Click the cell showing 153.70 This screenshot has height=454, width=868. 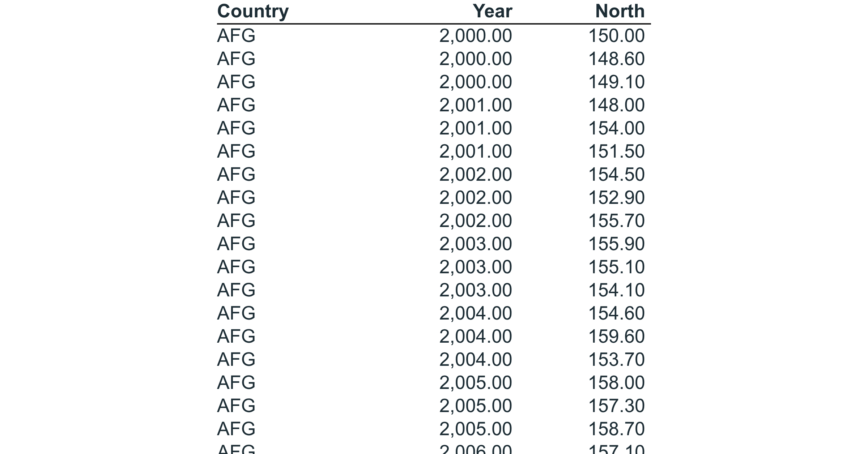(x=616, y=360)
